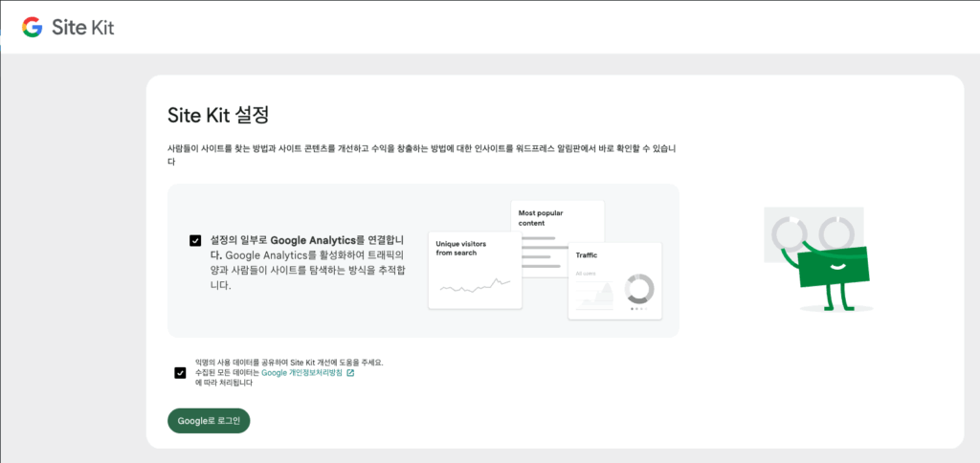
Task: Open the Google 개인정보처리방침 link
Action: (x=301, y=372)
